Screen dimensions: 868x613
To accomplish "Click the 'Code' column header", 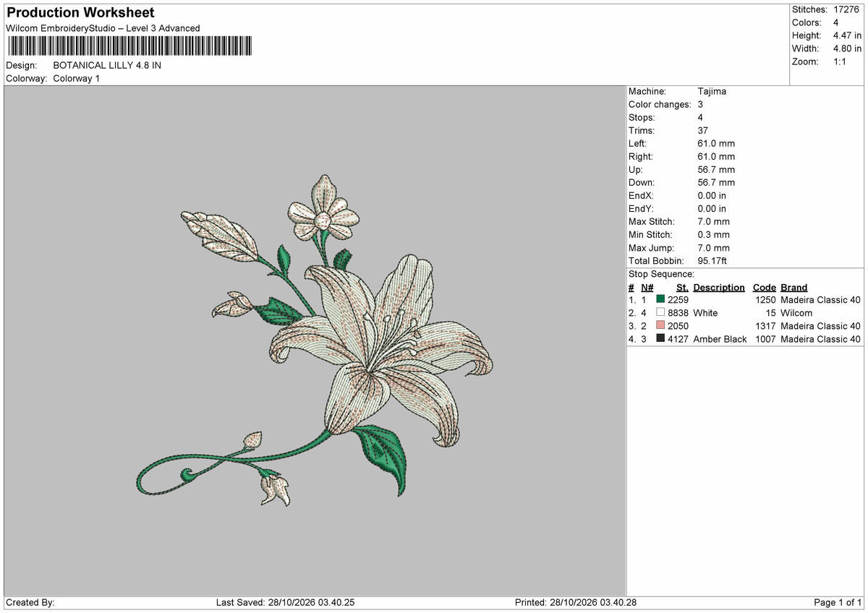I will point(764,287).
